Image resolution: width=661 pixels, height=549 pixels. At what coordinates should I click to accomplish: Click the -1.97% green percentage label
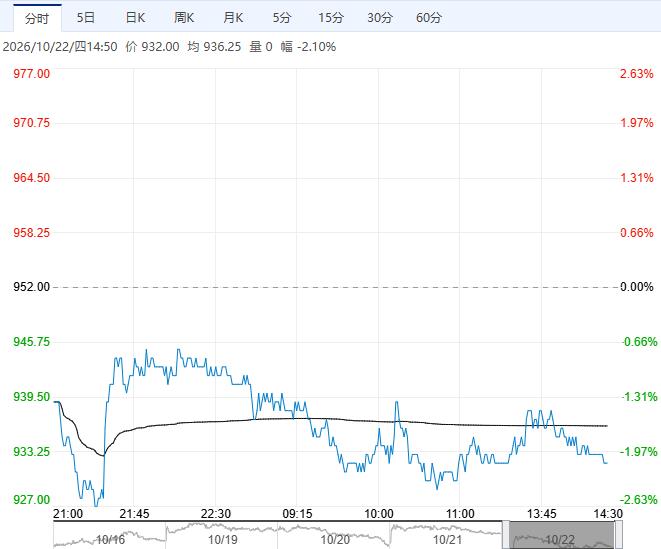[638, 452]
